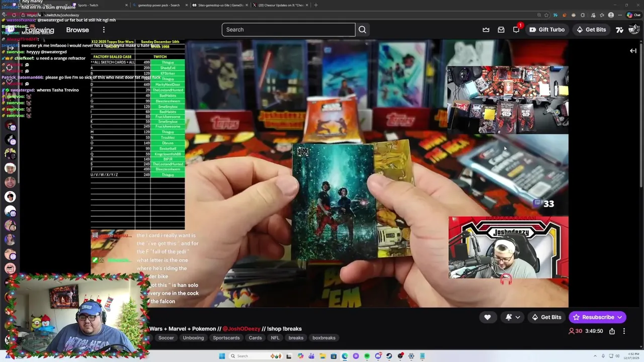Screen dimensions: 644x362
Task: Click the Resubscribe button
Action: click(x=597, y=317)
